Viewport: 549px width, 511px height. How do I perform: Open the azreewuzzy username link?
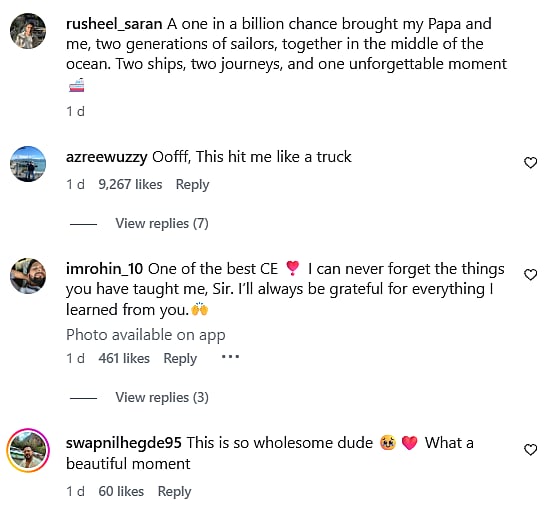point(106,157)
